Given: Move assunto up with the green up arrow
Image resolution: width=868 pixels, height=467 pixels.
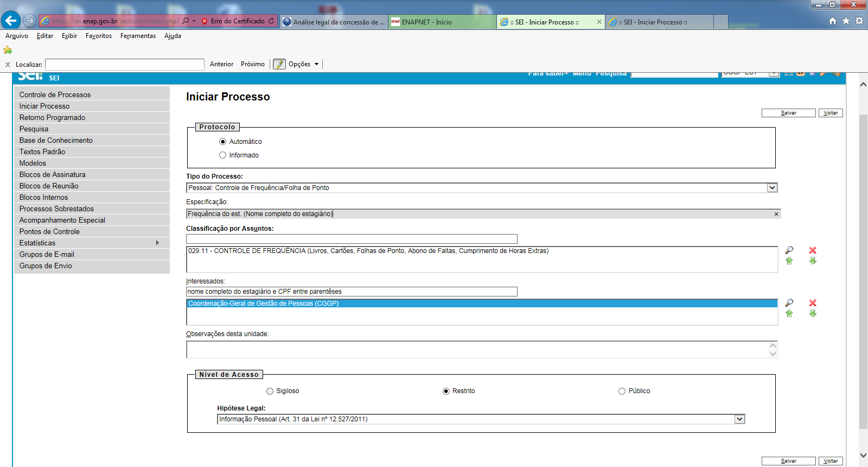Looking at the screenshot, I should click(x=789, y=261).
